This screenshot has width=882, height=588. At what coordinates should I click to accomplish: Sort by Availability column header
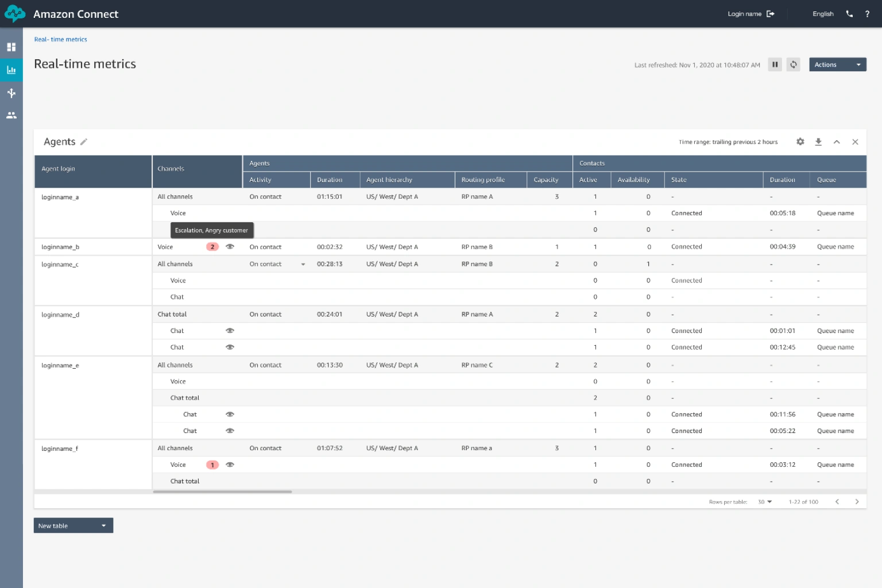637,180
